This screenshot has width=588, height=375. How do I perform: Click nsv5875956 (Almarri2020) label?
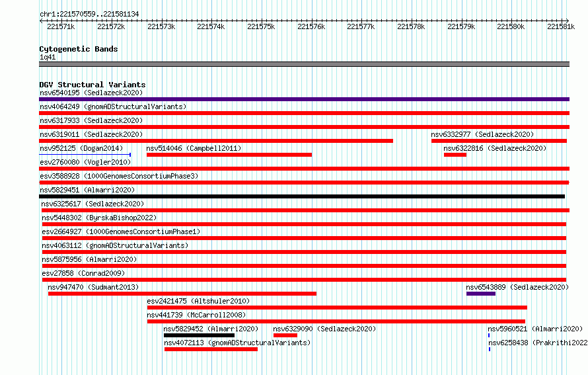(89, 259)
